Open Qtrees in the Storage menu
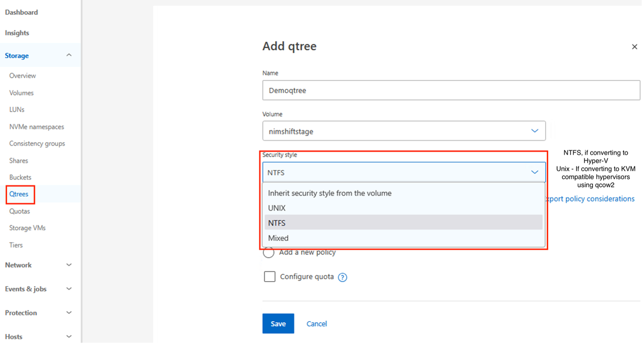The image size is (644, 344). tap(19, 194)
